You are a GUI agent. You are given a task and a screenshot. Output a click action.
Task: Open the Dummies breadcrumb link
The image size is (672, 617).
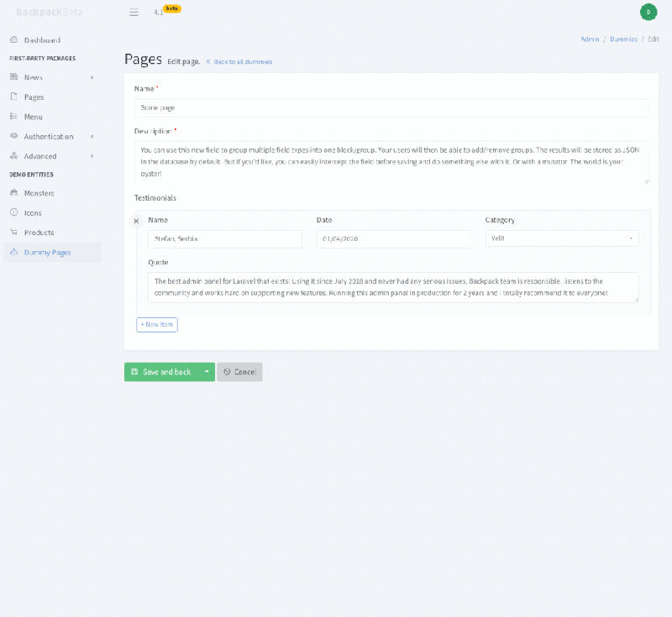click(623, 39)
